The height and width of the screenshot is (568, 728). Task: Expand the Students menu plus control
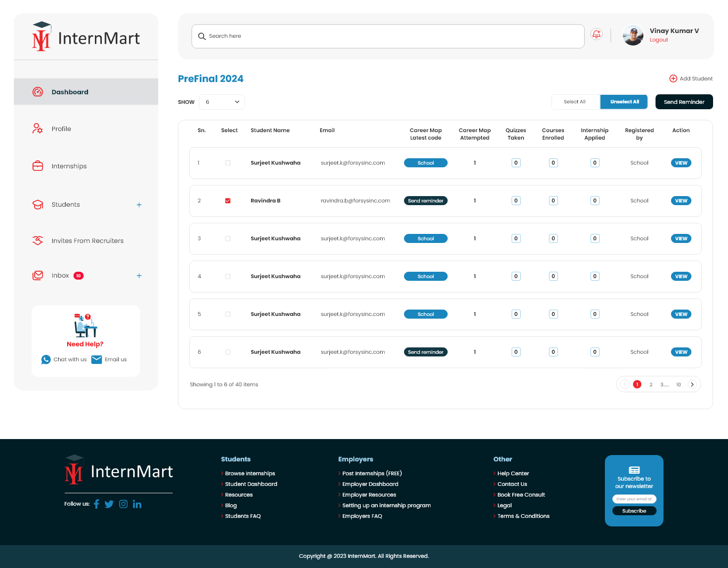pos(139,204)
